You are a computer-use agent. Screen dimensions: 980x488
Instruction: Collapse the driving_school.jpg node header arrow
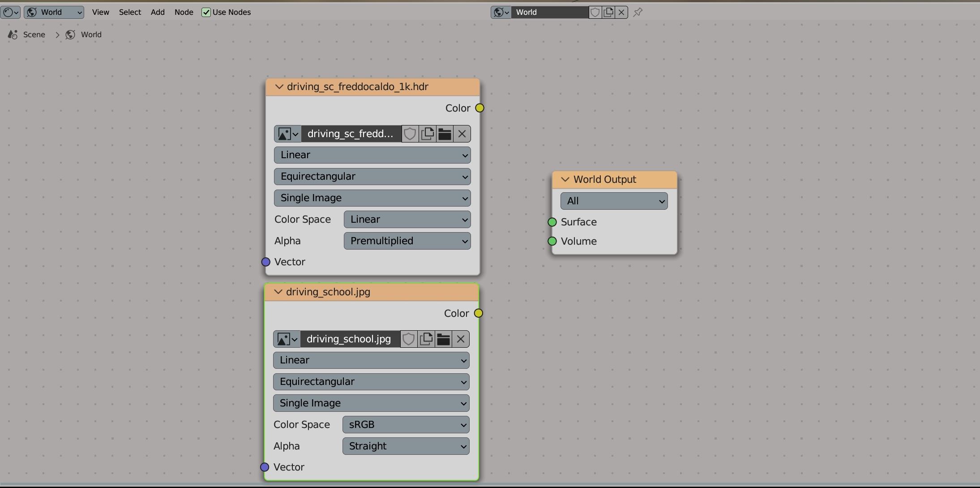coord(278,292)
